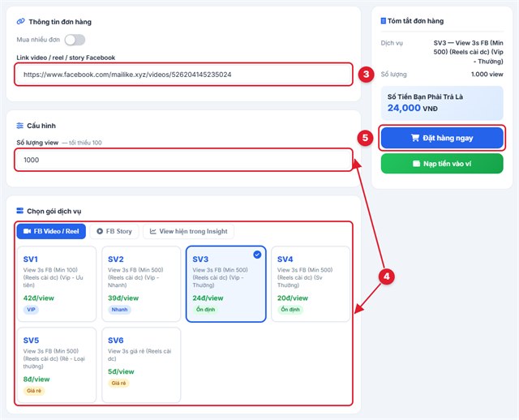Click the tối thiểu 100 hint text
Viewport: 519px width, 420px height.
click(82, 143)
